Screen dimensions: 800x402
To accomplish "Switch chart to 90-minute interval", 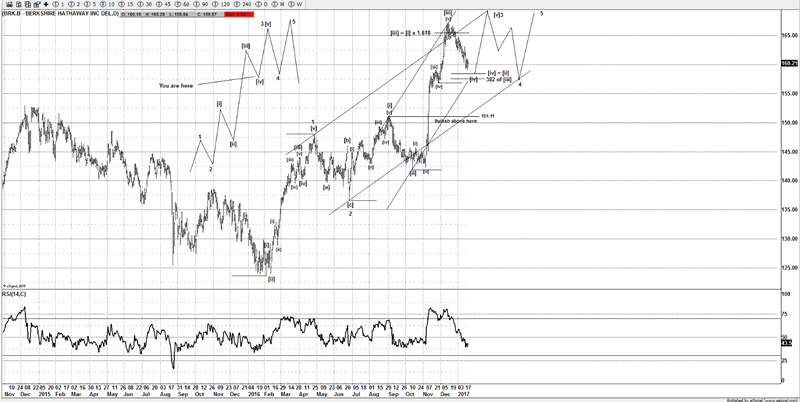I will pyautogui.click(x=201, y=4).
